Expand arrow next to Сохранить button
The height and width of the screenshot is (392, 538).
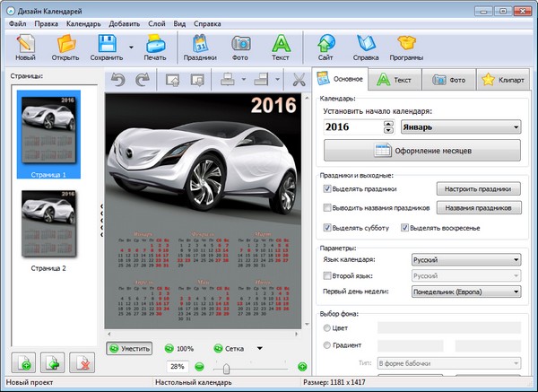click(131, 48)
